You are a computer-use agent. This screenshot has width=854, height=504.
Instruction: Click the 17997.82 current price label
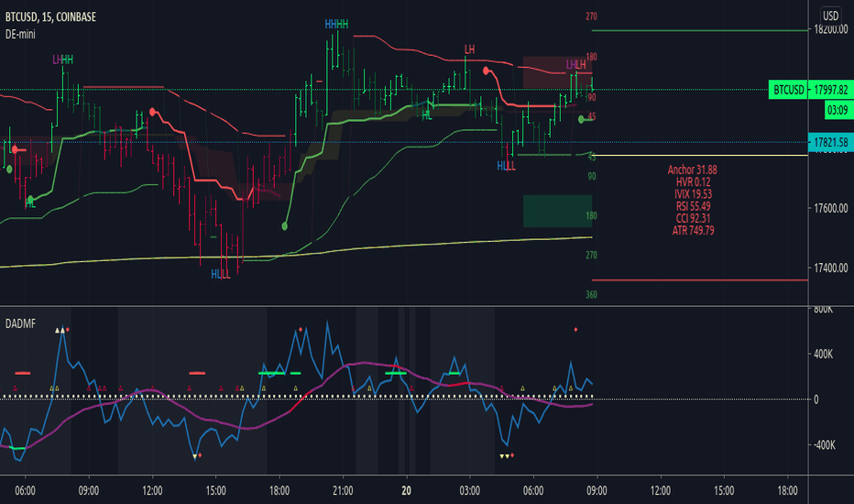pyautogui.click(x=831, y=90)
